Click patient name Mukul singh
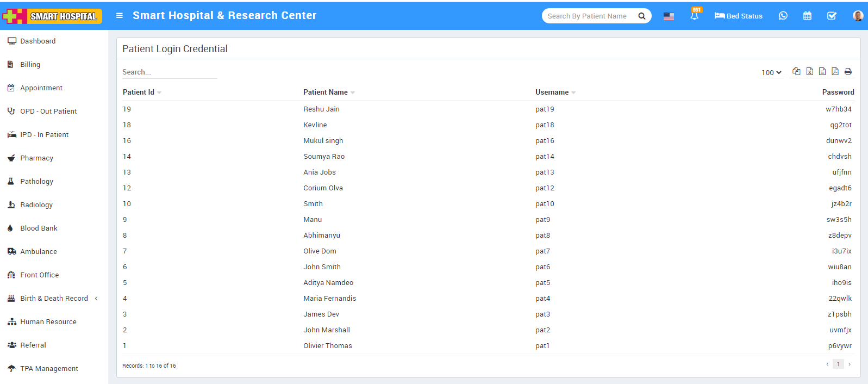This screenshot has height=384, width=868. coord(323,141)
